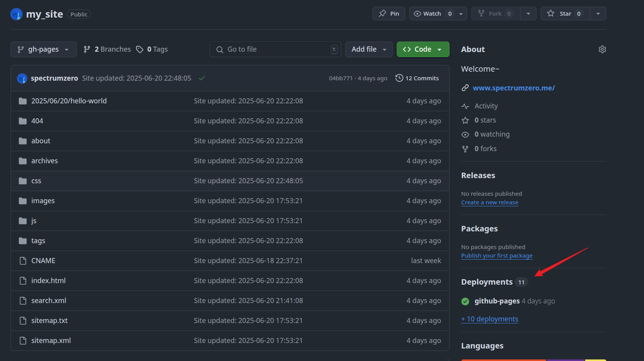
Task: Open the 12 Commits history
Action: [417, 78]
